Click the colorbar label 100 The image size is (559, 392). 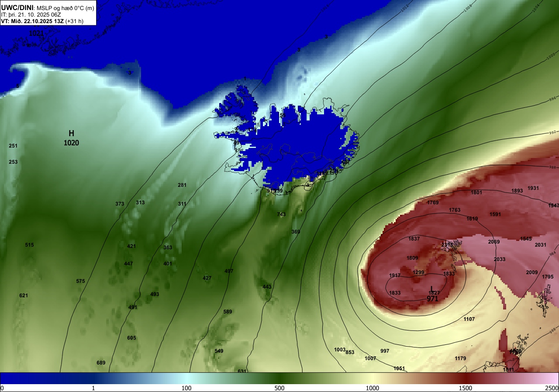(x=186, y=388)
